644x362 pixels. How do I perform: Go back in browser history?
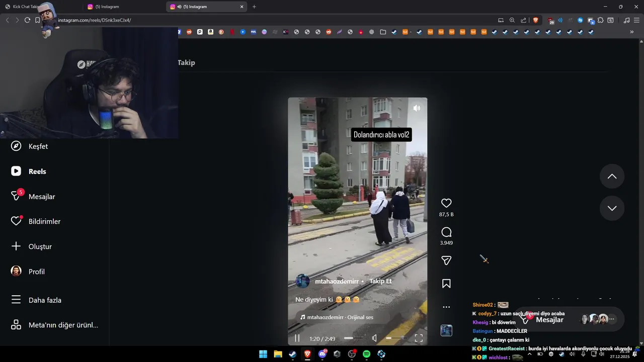[x=7, y=20]
